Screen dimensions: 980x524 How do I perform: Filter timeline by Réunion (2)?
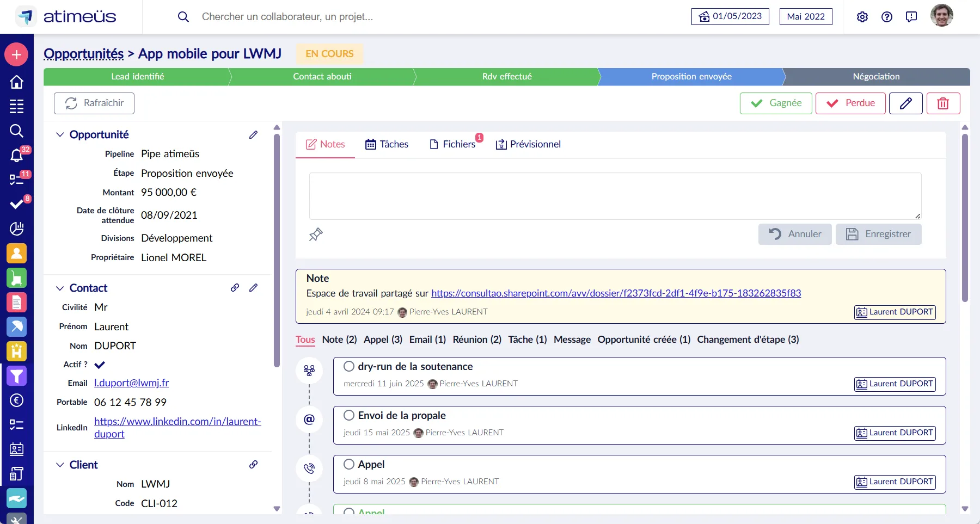(x=477, y=340)
